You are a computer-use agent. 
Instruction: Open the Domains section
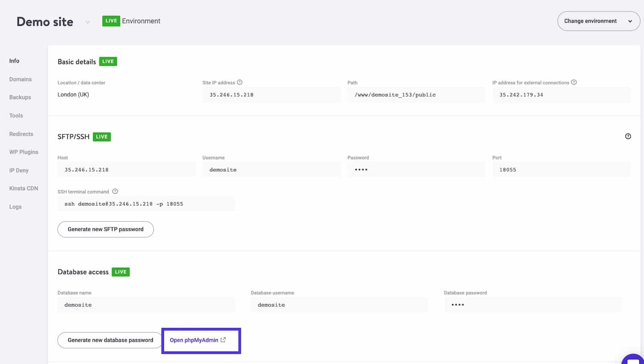[20, 79]
